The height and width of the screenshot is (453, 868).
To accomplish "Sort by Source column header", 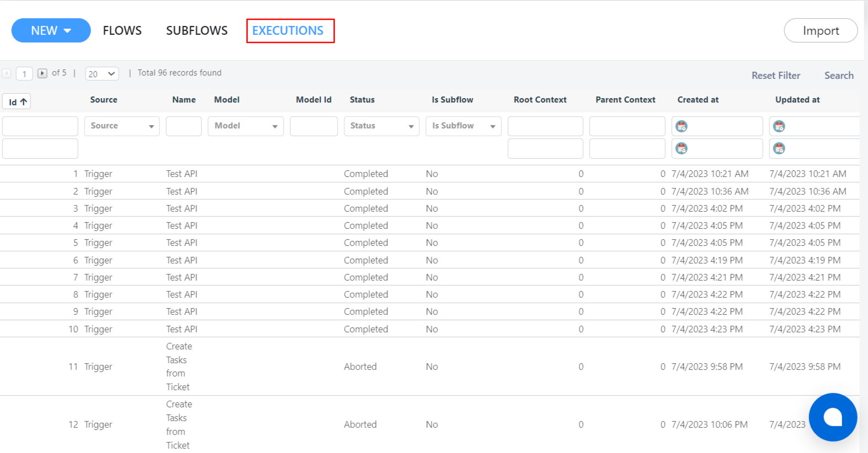I will pos(104,100).
